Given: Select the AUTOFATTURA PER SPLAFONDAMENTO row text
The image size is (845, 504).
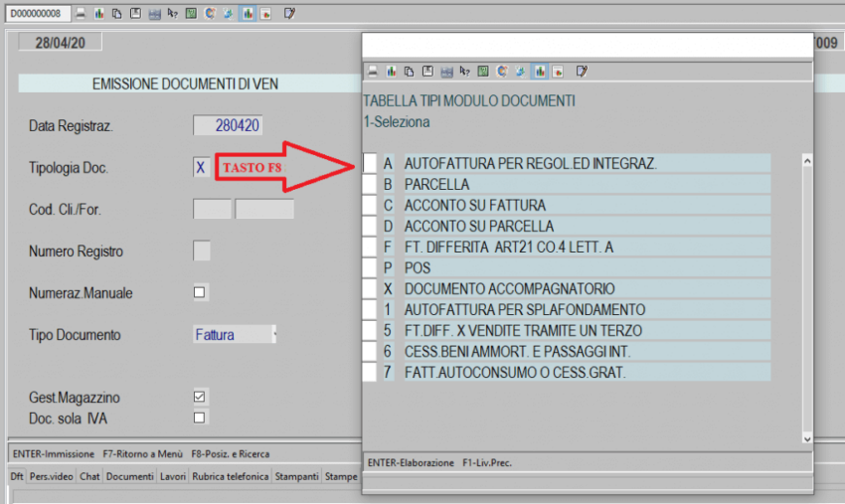Looking at the screenshot, I should click(525, 310).
